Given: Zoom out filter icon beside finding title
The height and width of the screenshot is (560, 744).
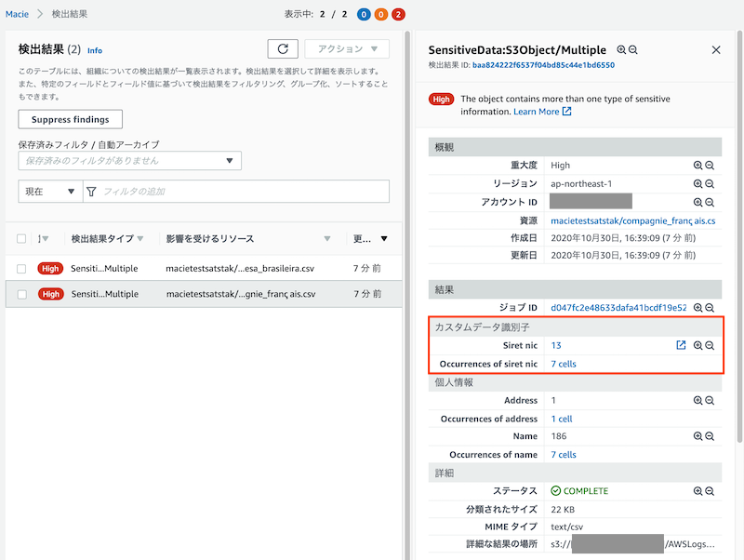Looking at the screenshot, I should click(633, 50).
